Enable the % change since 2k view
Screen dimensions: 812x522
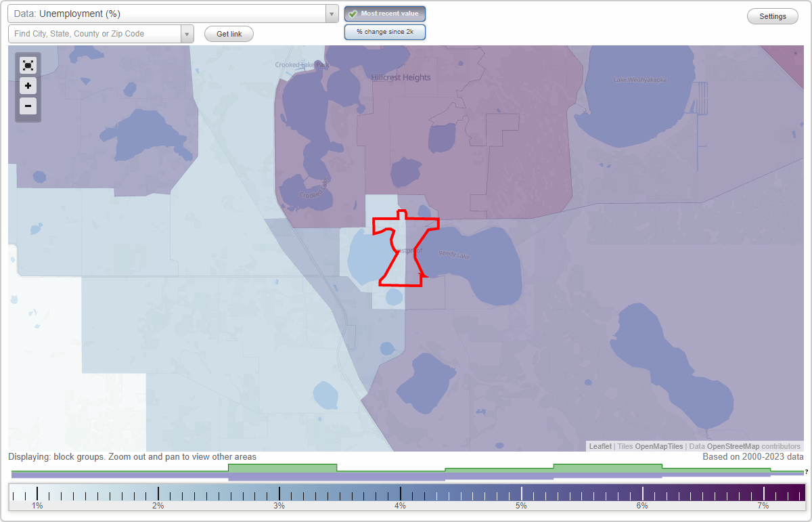(384, 32)
